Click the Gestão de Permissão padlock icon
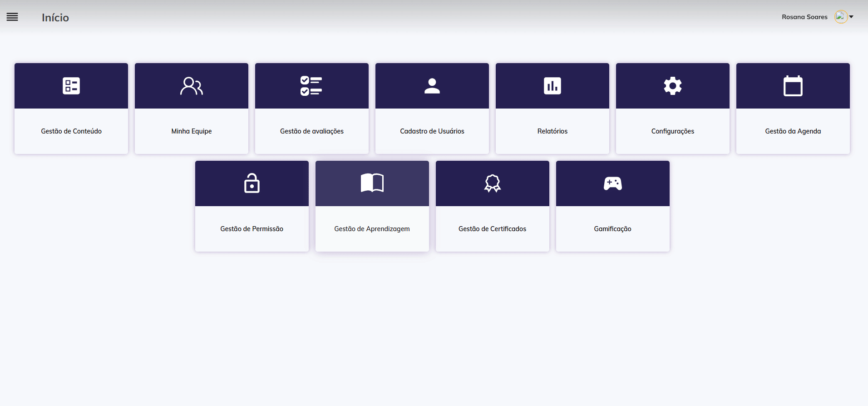Screen dimensions: 868x406 (x=252, y=183)
